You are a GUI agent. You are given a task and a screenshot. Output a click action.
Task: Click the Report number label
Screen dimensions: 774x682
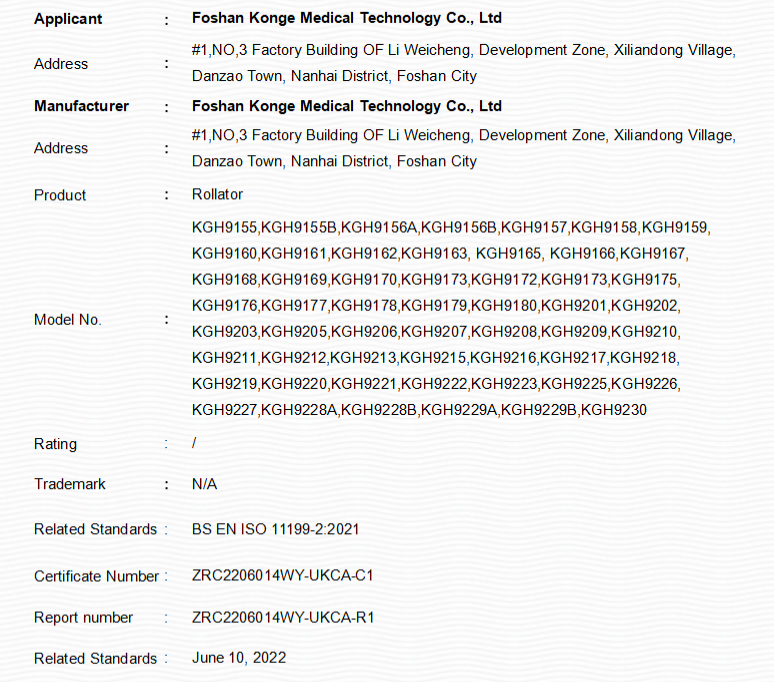pyautogui.click(x=83, y=618)
